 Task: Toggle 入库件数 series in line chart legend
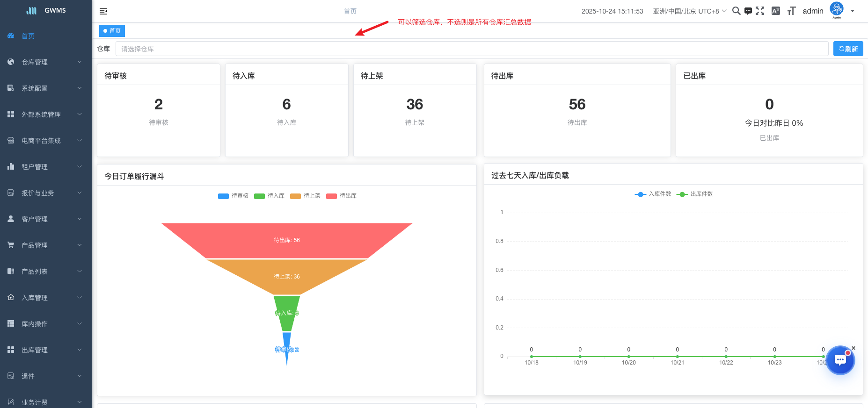(653, 194)
